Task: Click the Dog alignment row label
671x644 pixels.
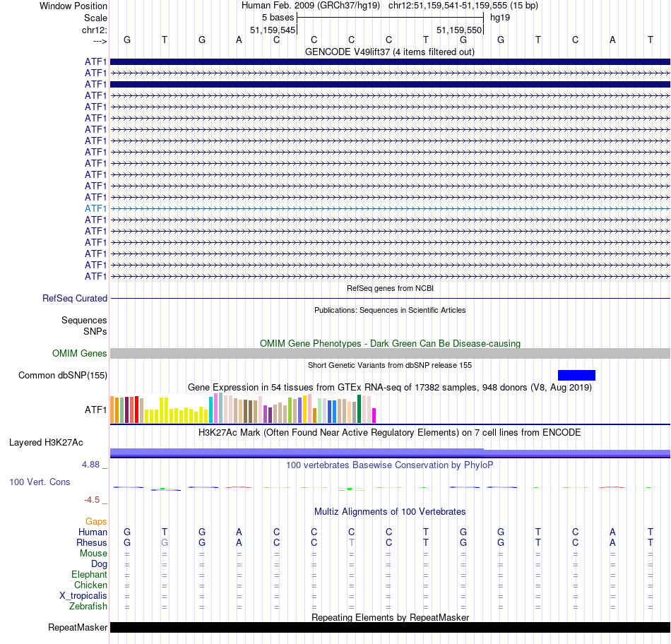Action: tap(99, 564)
